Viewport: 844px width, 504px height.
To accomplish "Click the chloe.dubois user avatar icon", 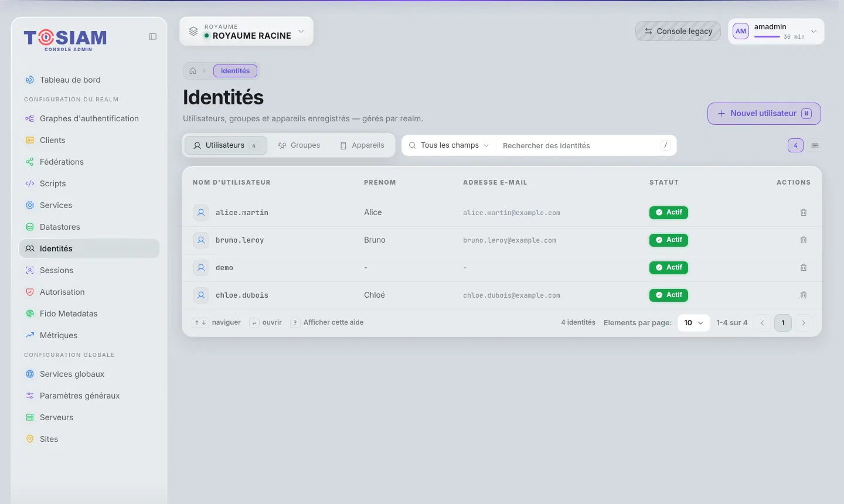I will (x=201, y=295).
